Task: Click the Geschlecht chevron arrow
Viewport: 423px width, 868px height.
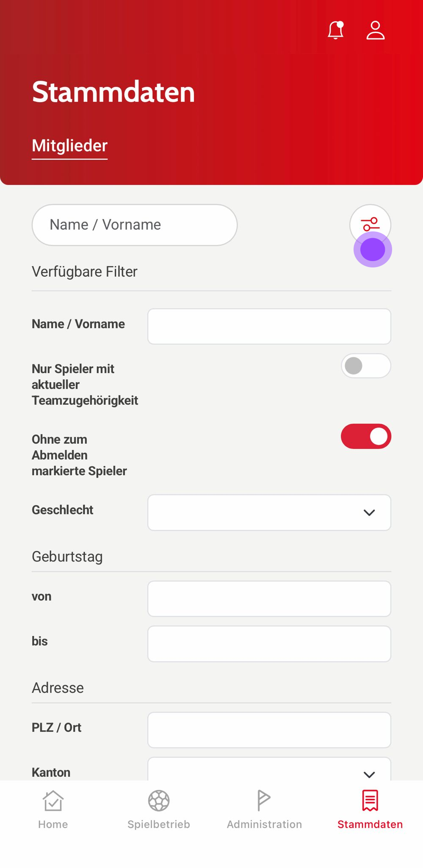Action: [369, 513]
